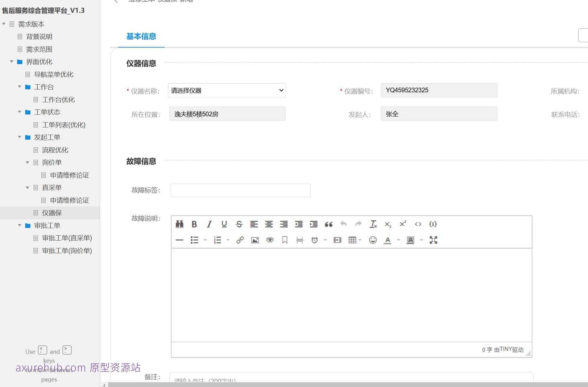Switch to the 基本信息 tab

click(141, 36)
